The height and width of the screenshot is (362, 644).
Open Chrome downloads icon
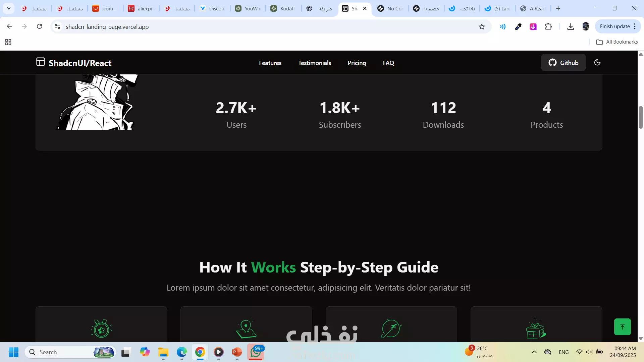571,27
